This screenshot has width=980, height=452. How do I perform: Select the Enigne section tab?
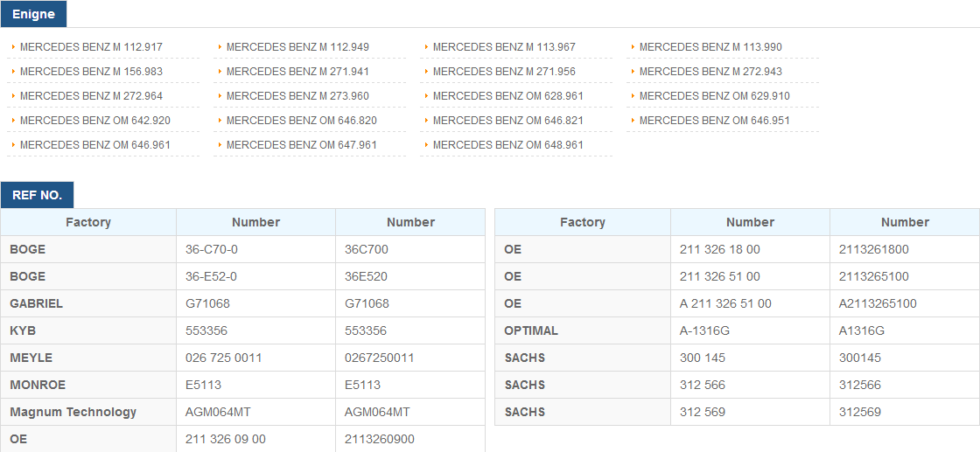pyautogui.click(x=34, y=14)
